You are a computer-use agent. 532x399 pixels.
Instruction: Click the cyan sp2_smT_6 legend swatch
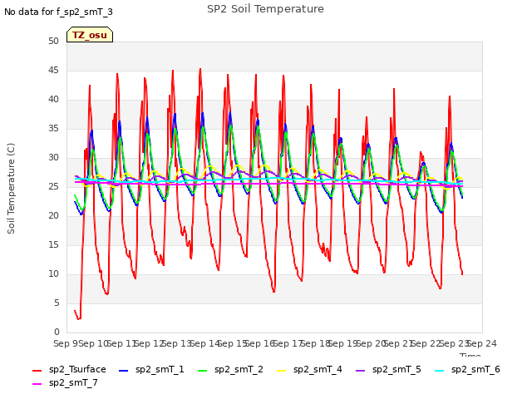440,371
